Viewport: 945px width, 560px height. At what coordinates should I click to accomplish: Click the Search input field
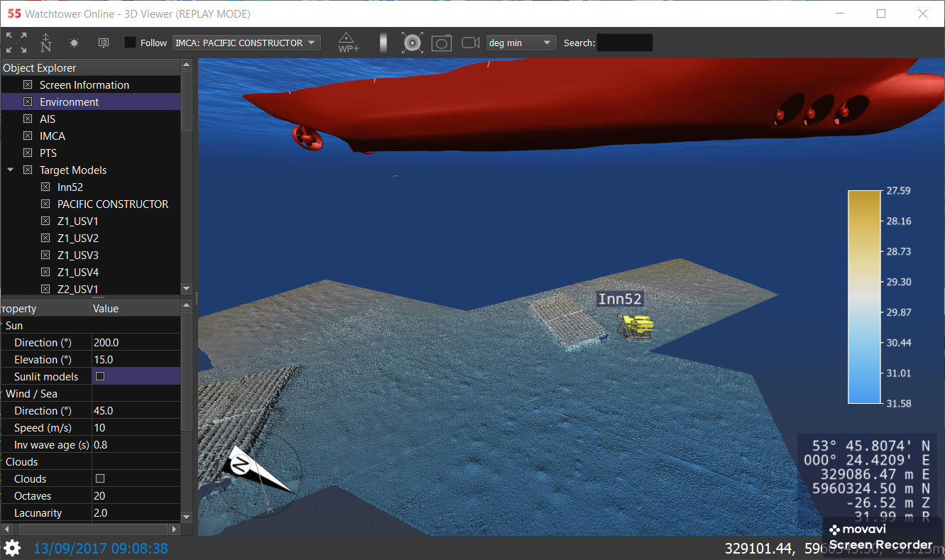(x=625, y=43)
